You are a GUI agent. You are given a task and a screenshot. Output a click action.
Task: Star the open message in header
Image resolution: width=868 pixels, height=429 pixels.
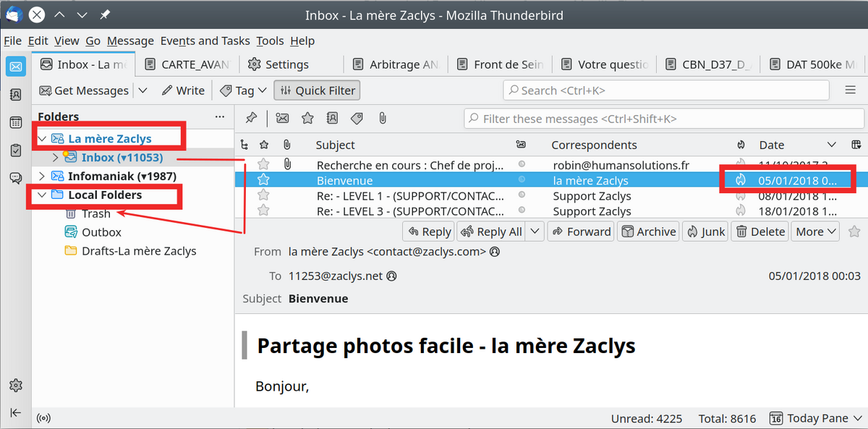tap(854, 232)
